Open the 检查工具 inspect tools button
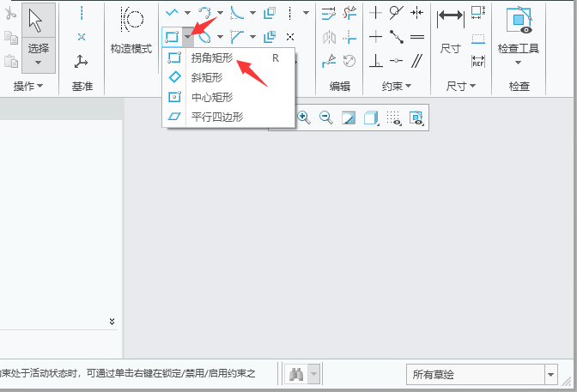Viewport: 577px width, 392px height. coord(519,35)
